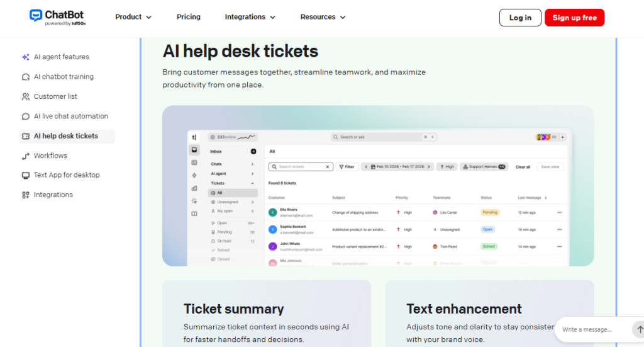This screenshot has width=644, height=347.
Task: Click the Save view button
Action: [550, 167]
